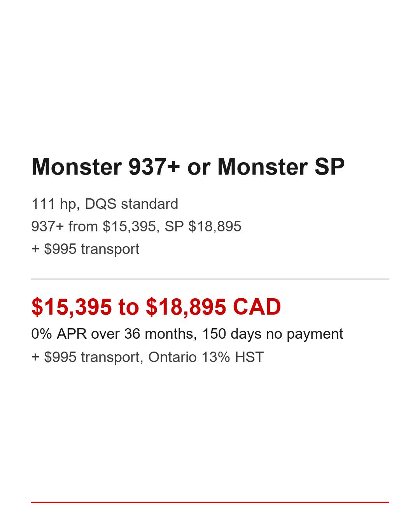Click the red "CAD" currency label
The height and width of the screenshot is (525, 420).
(257, 307)
